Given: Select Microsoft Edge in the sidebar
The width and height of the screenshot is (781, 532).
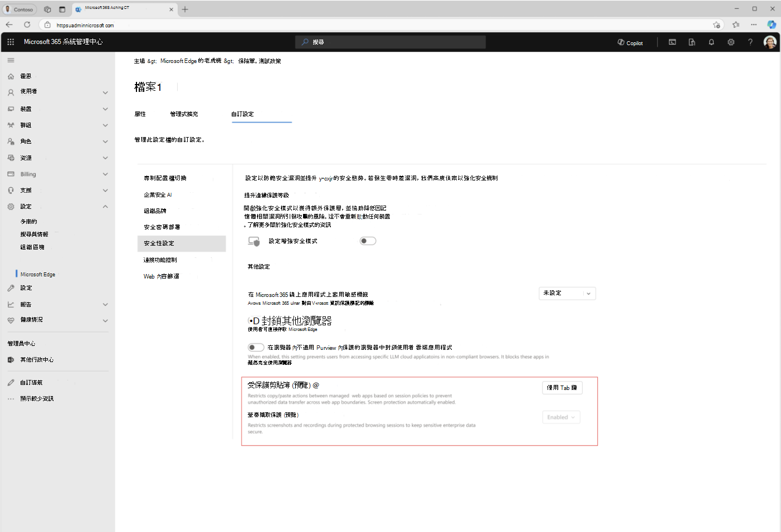Looking at the screenshot, I should point(38,275).
